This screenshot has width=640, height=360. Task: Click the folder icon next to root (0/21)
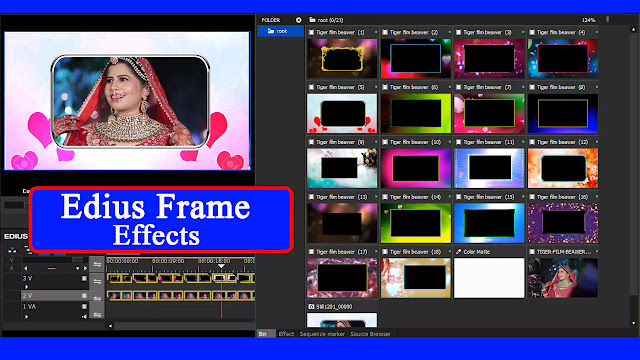pyautogui.click(x=312, y=20)
